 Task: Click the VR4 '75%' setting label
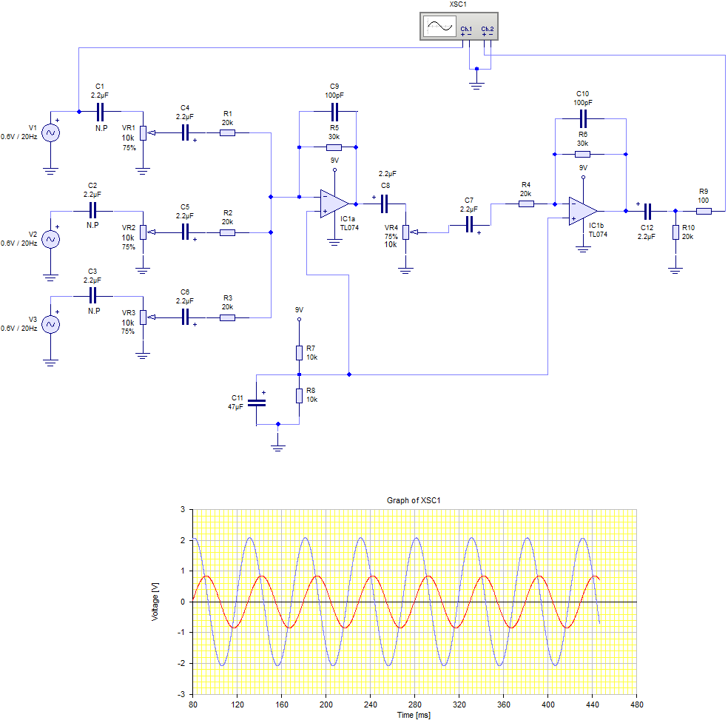391,236
